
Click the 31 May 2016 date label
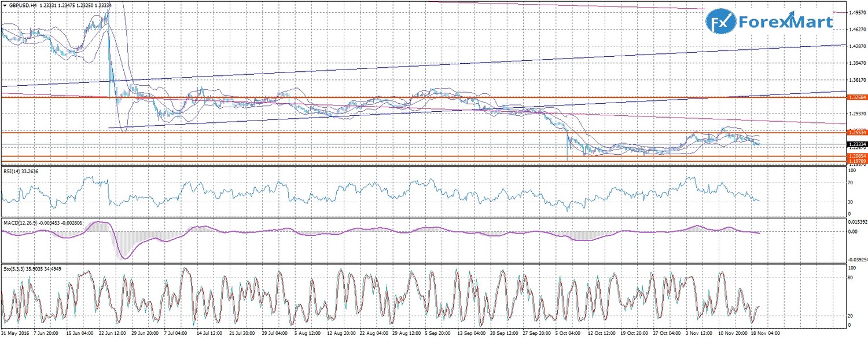[16, 334]
